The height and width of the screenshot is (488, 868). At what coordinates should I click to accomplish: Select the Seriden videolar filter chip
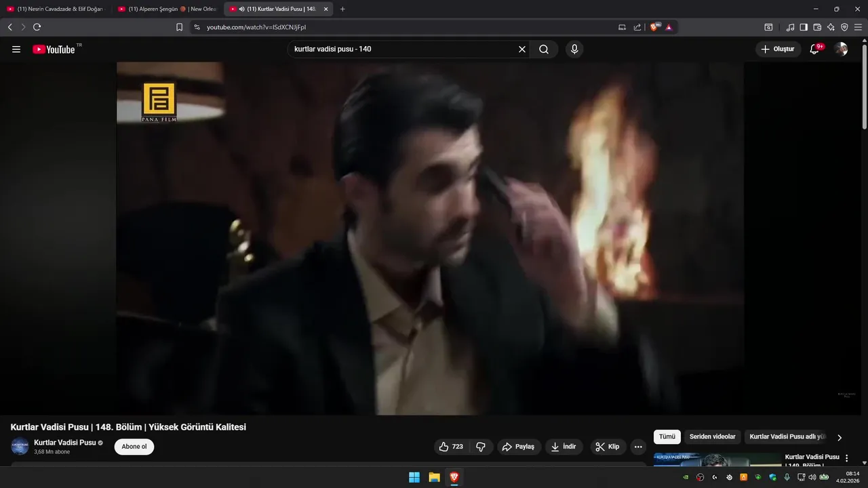point(712,437)
